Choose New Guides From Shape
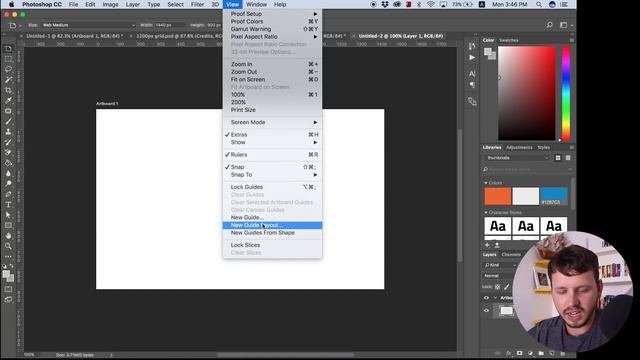The width and height of the screenshot is (640, 360). (x=272, y=233)
